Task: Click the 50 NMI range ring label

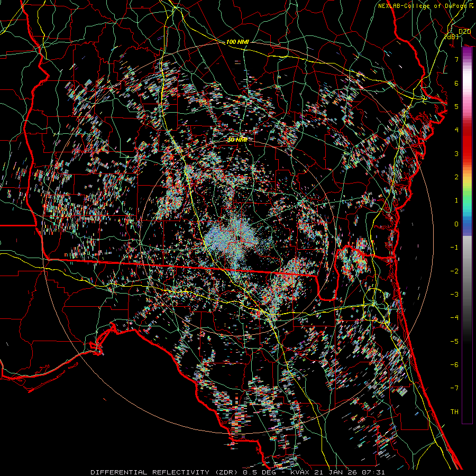Action: click(x=237, y=140)
